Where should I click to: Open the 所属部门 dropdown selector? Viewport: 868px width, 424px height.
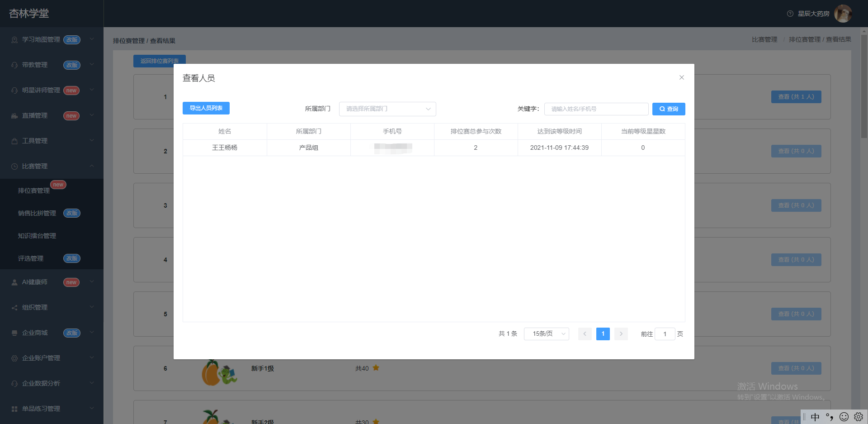click(x=387, y=109)
